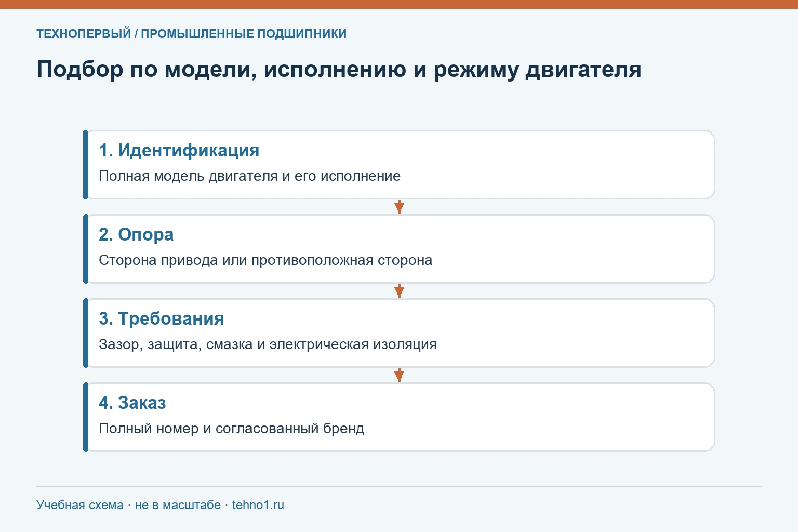Click the breadcrumb 'ТЕХНОПЕРВЫЙ / ПРОМЫШЛЕННЫЕ ПОДШИПНИКИ'
This screenshot has height=532, width=798.
coord(191,34)
